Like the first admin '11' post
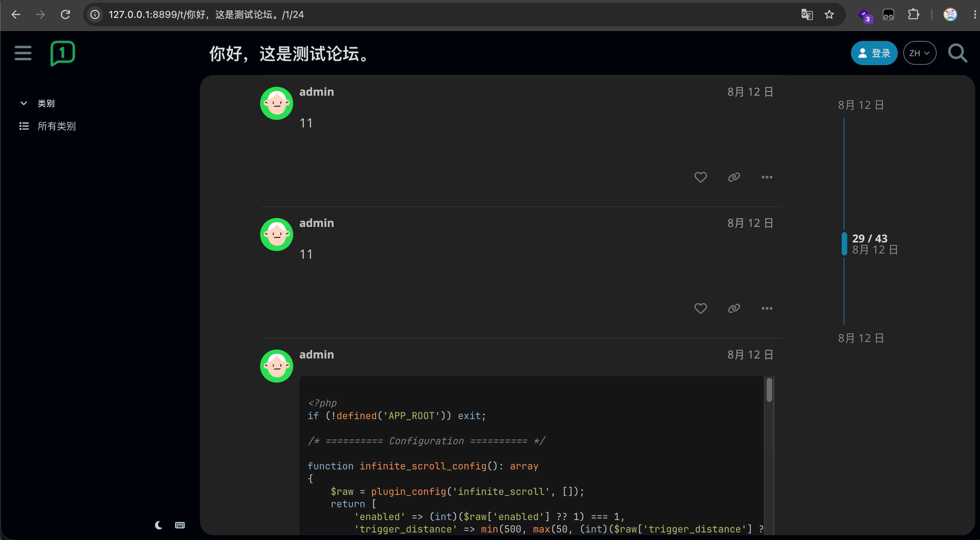This screenshot has height=540, width=980. point(700,177)
